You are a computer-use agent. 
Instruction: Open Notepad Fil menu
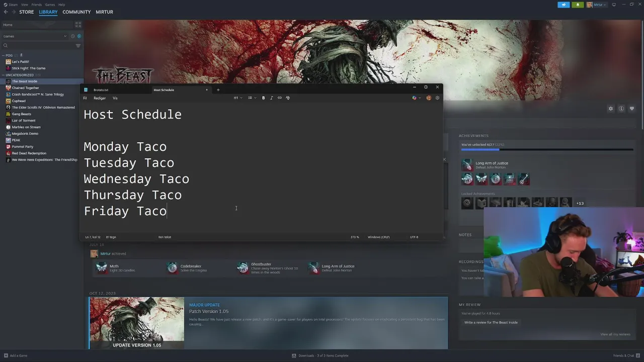[85, 98]
